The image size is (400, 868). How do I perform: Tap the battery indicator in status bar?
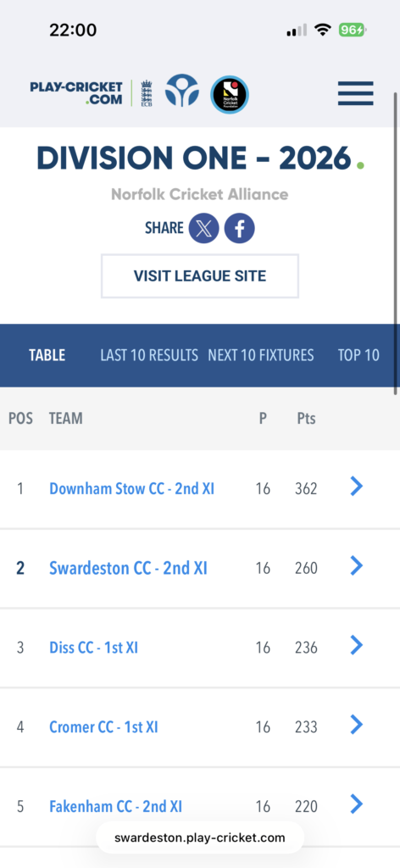353,30
